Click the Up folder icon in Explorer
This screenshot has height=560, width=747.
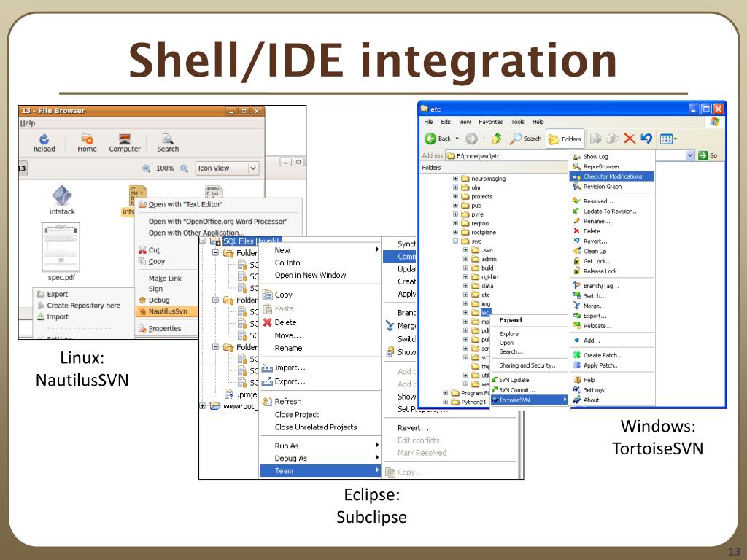pos(497,139)
